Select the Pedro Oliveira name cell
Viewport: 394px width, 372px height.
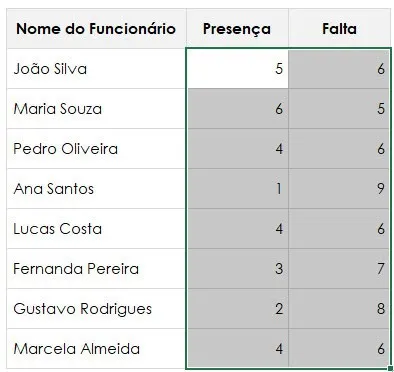(96, 149)
